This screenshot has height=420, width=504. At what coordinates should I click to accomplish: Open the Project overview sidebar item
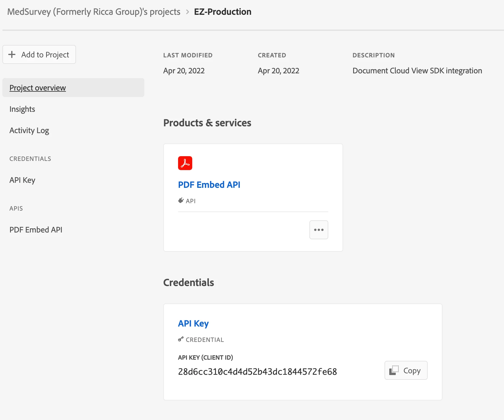pyautogui.click(x=73, y=88)
